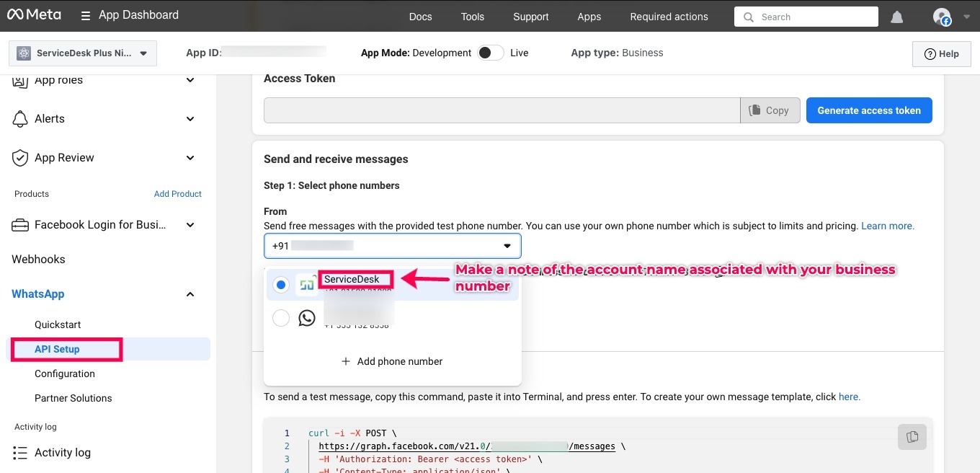Click the Alerts bell icon in sidebar
980x473 pixels.
click(20, 119)
